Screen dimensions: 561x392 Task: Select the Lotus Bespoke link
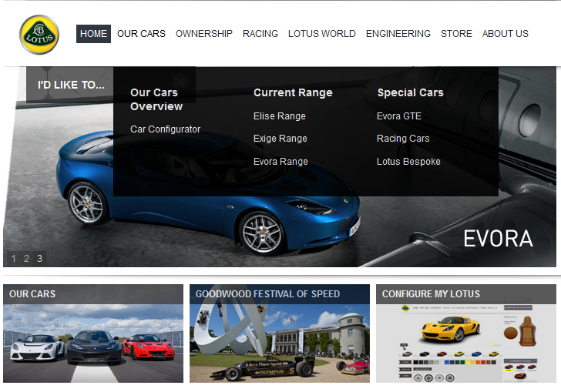point(408,162)
